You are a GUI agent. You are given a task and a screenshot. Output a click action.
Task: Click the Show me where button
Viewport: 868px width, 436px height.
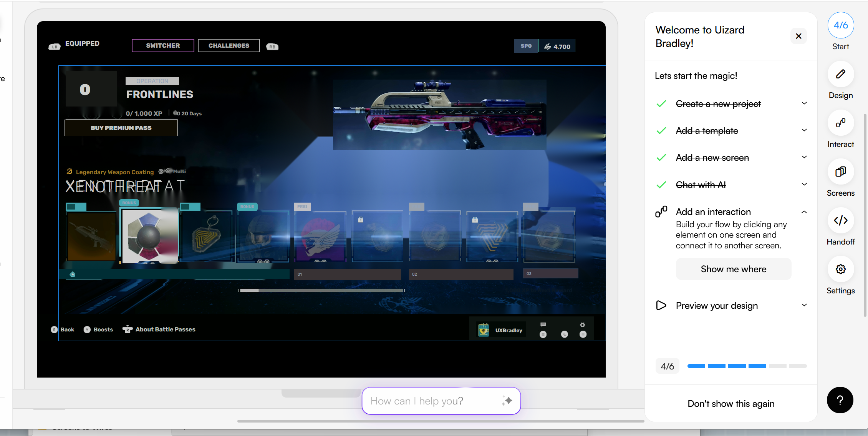tap(733, 269)
